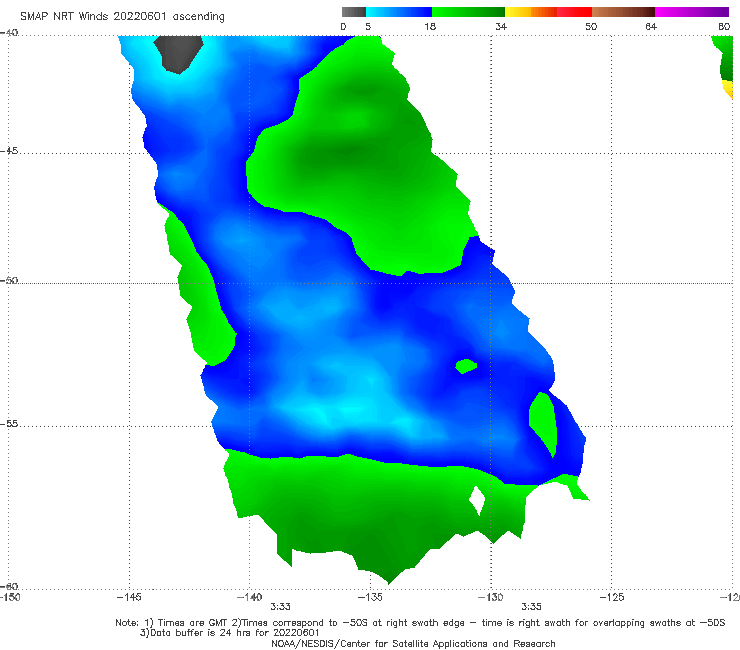Click the longitude label '-125'
The image size is (740, 650).
click(612, 597)
